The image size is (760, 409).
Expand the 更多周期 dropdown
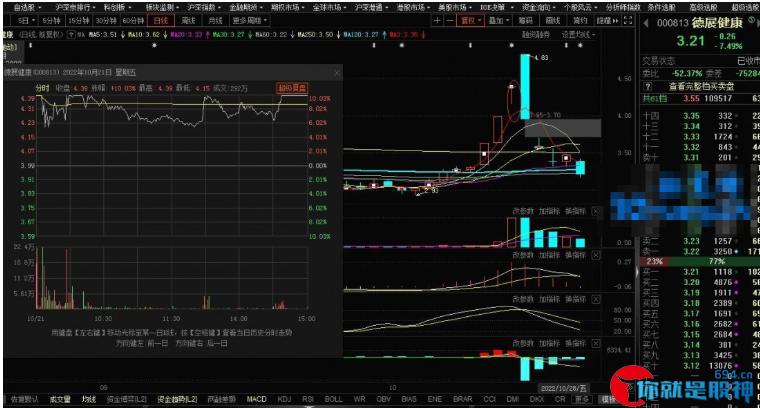pyautogui.click(x=250, y=20)
